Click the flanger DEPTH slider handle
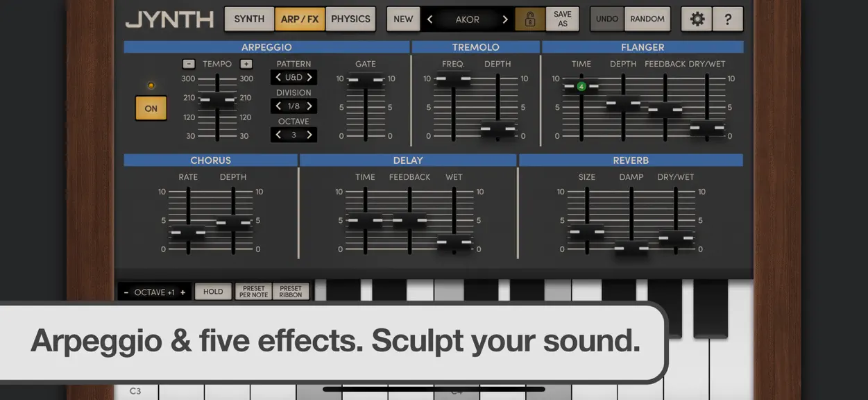Image resolution: width=868 pixels, height=400 pixels. click(623, 104)
